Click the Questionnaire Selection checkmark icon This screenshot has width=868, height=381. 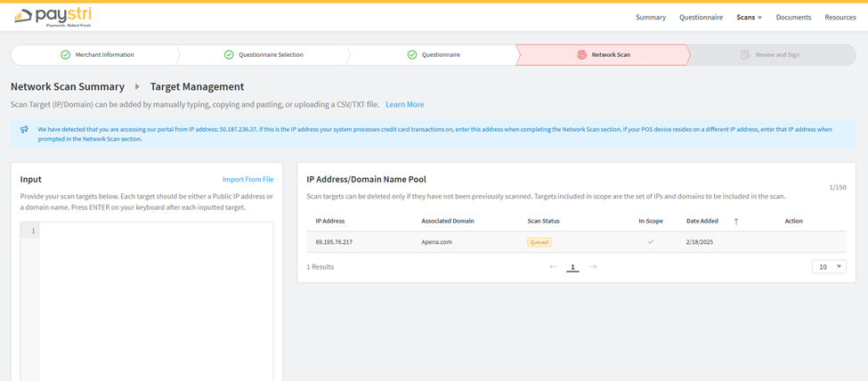click(x=229, y=55)
